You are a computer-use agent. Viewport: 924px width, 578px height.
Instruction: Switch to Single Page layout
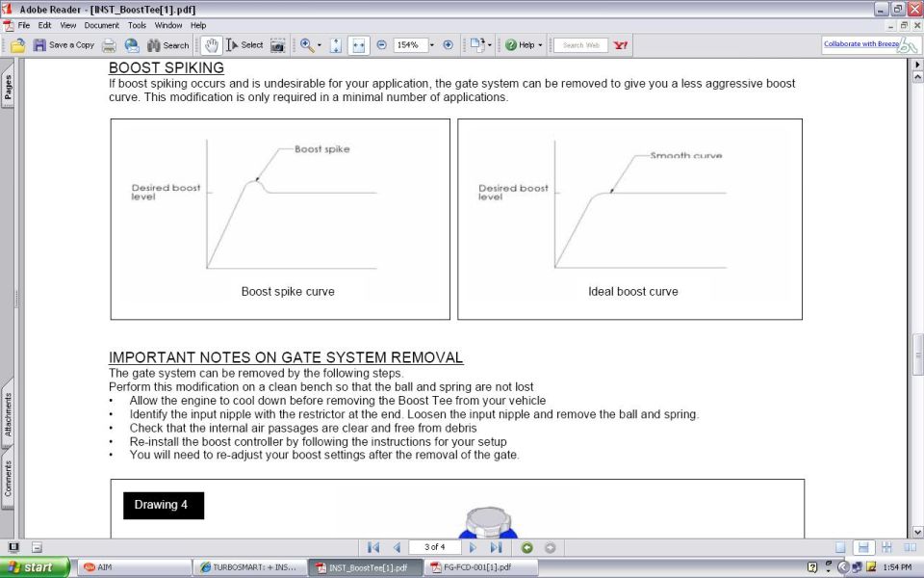point(840,547)
